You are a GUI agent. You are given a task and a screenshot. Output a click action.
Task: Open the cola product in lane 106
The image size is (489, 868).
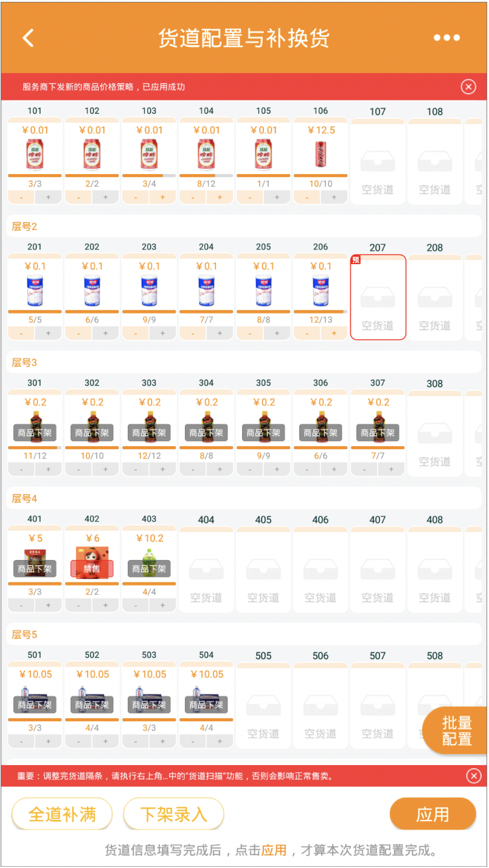[321, 155]
